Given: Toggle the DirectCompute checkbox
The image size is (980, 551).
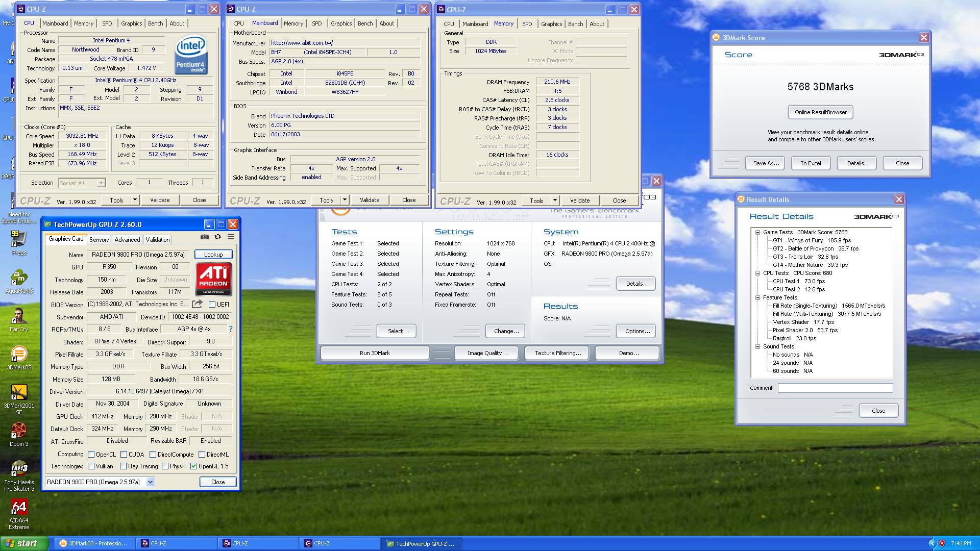Looking at the screenshot, I should [153, 455].
